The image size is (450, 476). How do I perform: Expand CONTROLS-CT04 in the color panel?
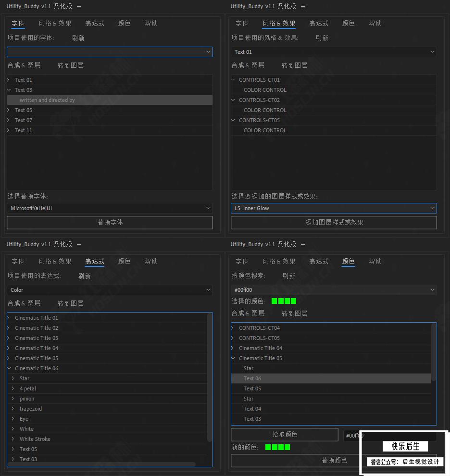pos(233,328)
